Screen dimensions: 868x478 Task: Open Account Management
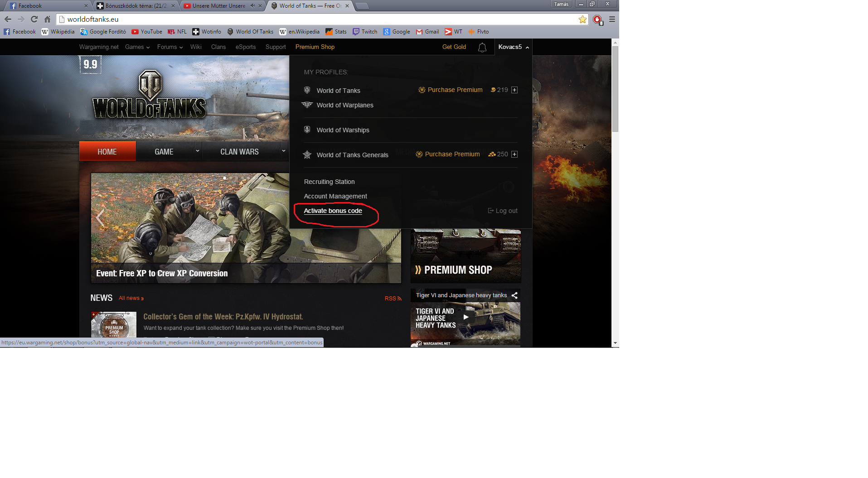coord(335,196)
